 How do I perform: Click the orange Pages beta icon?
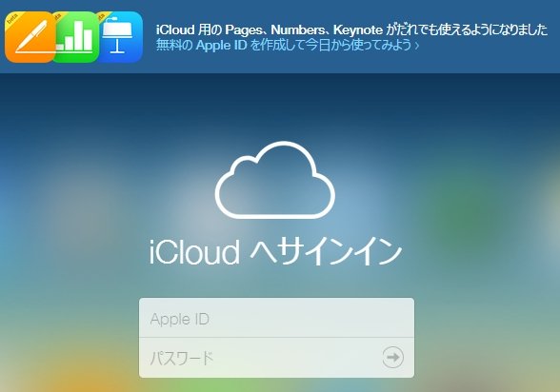pos(30,37)
